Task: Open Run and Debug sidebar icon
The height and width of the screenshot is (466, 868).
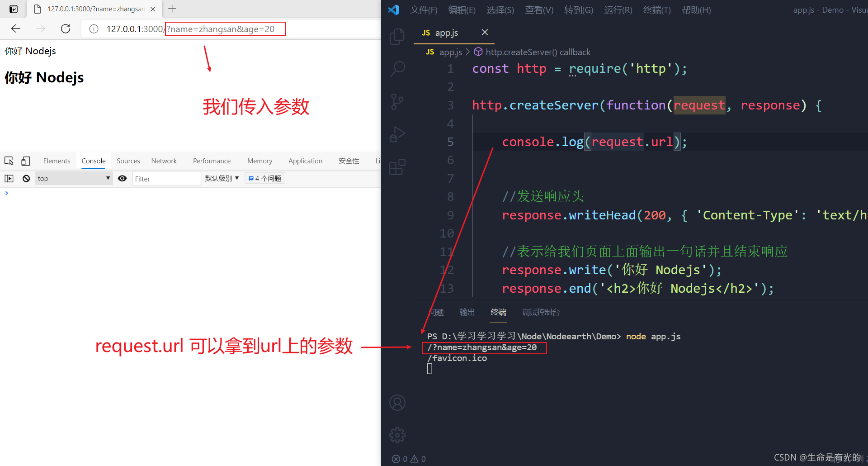Action: click(397, 134)
